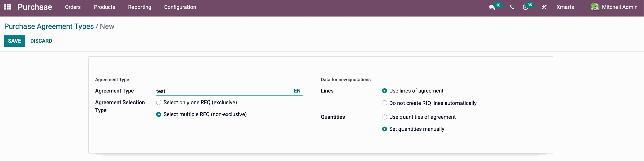644x161 pixels.
Task: Select only one RFQ (exclusive) option
Action: [159, 102]
